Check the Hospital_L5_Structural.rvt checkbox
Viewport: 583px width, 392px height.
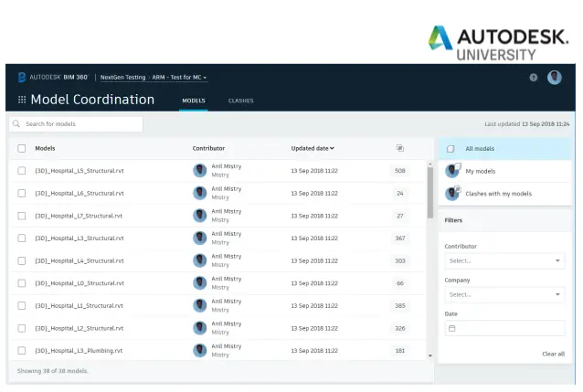click(x=22, y=171)
